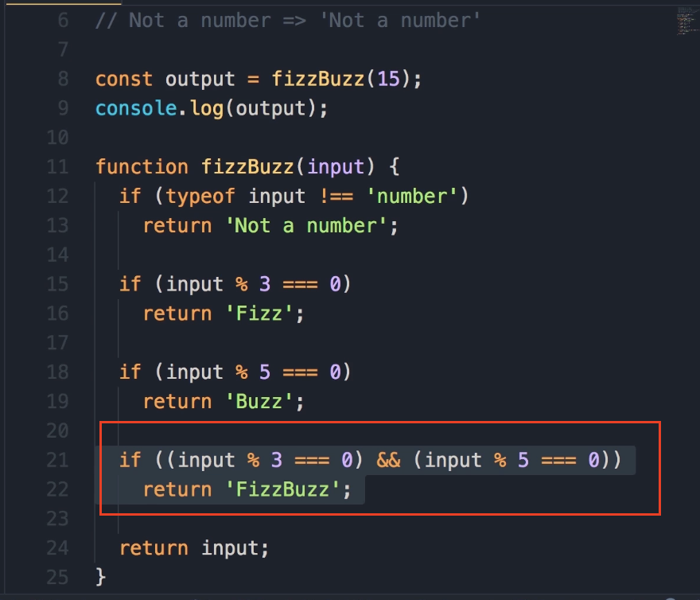Click the number 15 in the fizzBuzz call
The image size is (700, 600).
[x=387, y=80]
